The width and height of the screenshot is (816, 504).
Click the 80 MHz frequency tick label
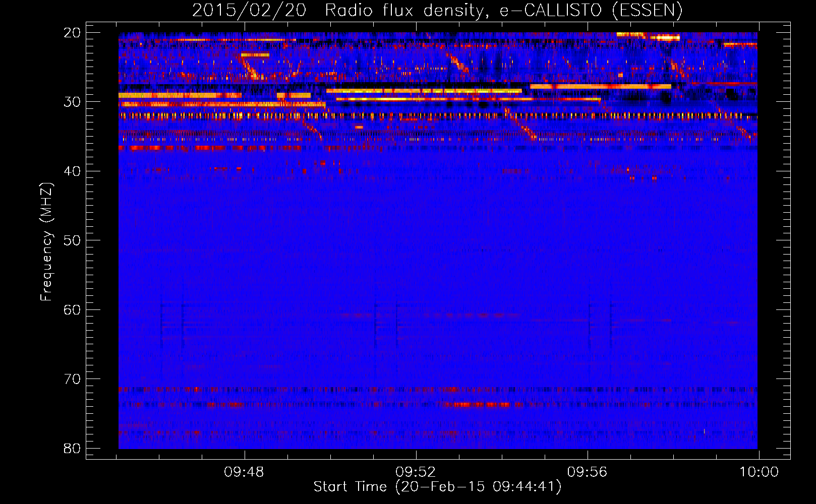point(72,448)
